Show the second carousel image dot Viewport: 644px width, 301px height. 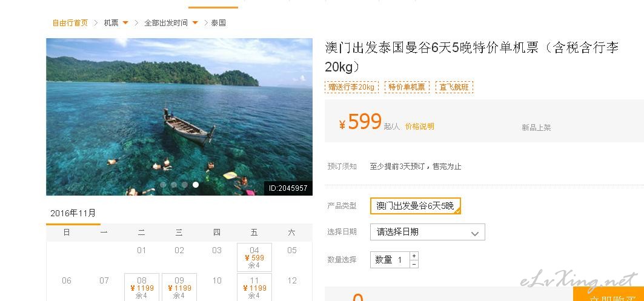pyautogui.click(x=174, y=185)
